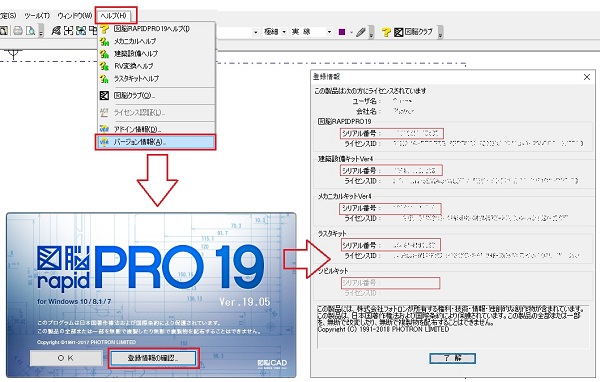Click the OK button on splash

click(x=66, y=358)
